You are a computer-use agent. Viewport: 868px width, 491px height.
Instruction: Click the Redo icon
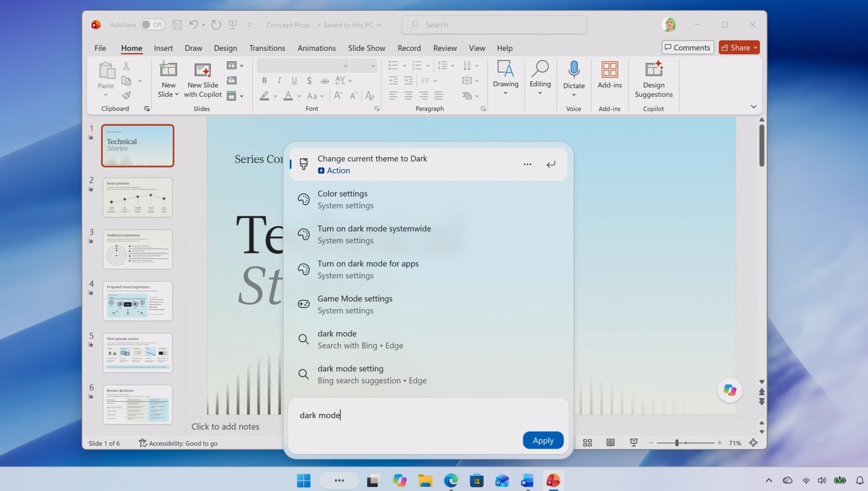point(216,25)
